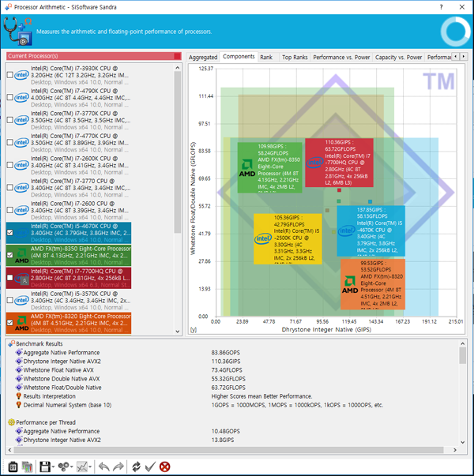The image size is (474, 476).
Task: Select the Aggregate Native Performance 83.86GOPS row
Action: [x=232, y=352]
